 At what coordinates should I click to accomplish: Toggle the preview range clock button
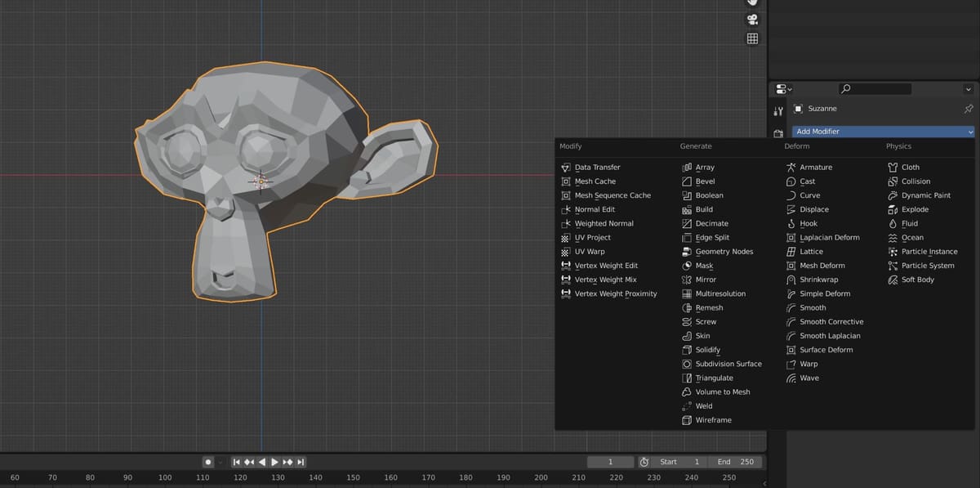(644, 462)
